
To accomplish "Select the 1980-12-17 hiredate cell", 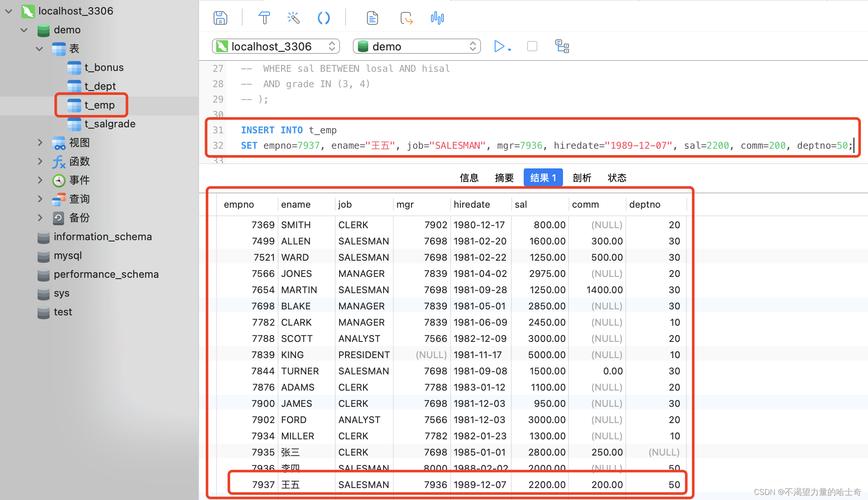I will pyautogui.click(x=479, y=225).
